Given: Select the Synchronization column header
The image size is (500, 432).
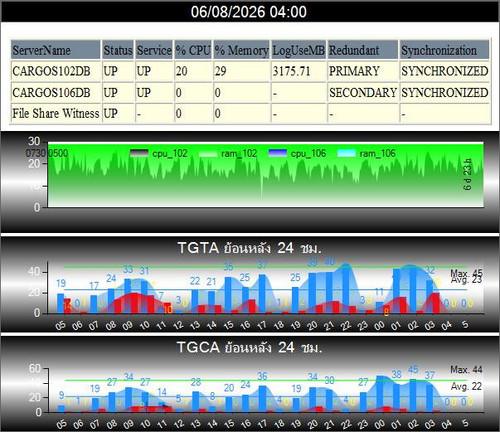Looking at the screenshot, I should pyautogui.click(x=445, y=50).
